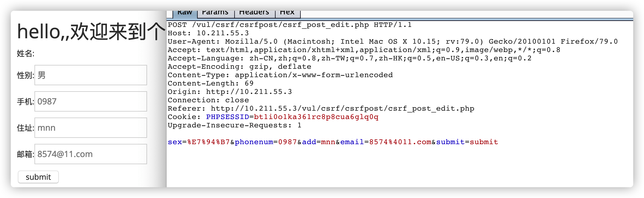644x198 pixels.
Task: Click the email parameter value in body
Action: [x=400, y=142]
